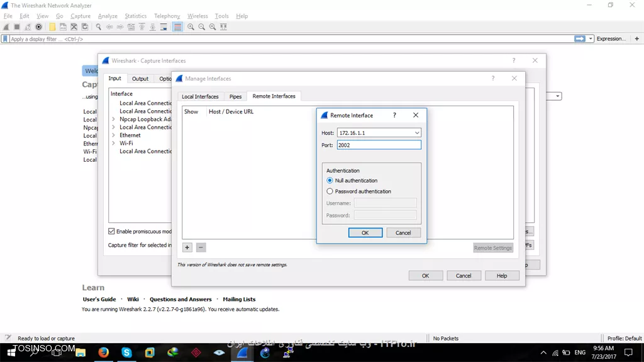Toggle the colorize packet list icon
Viewport: 644px width, 362px height.
pyautogui.click(x=177, y=26)
